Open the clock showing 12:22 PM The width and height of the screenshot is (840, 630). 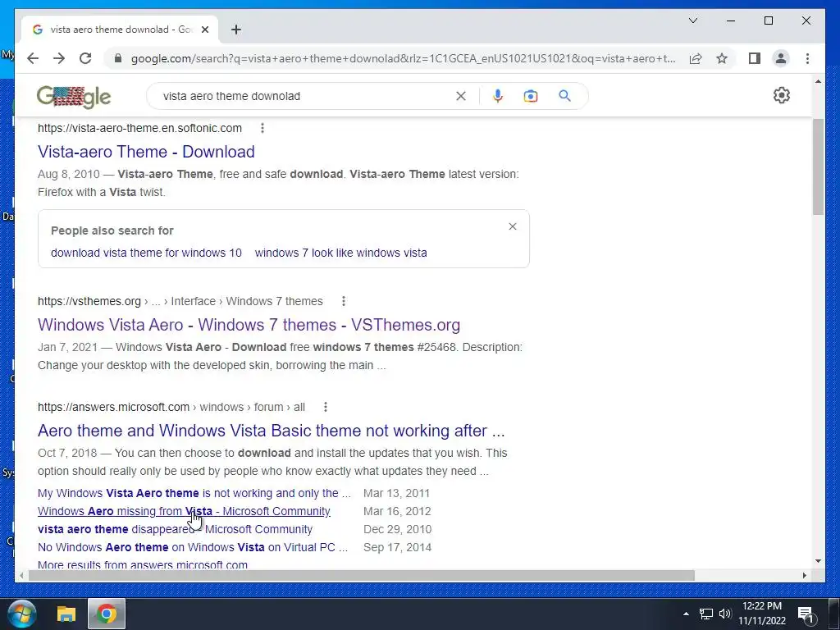[x=762, y=614]
